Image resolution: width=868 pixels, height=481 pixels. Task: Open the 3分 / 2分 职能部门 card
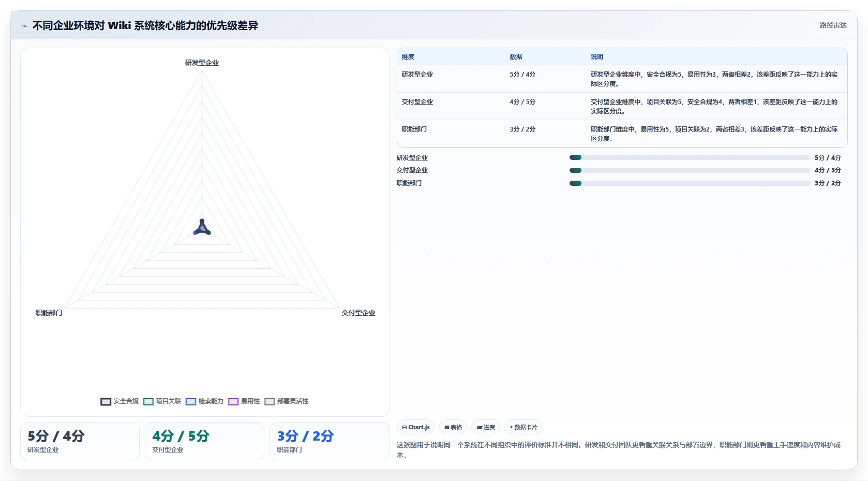point(329,441)
